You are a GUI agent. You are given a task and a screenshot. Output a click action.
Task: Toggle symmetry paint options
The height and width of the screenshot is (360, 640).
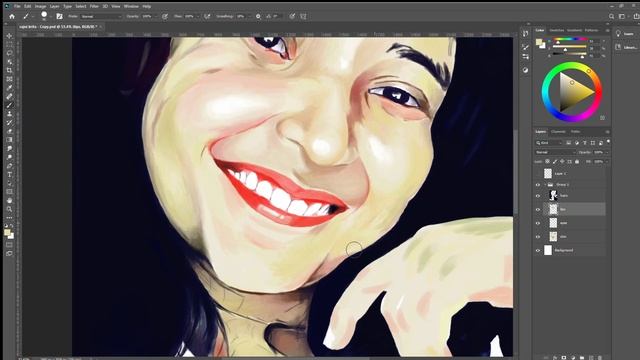303,16
